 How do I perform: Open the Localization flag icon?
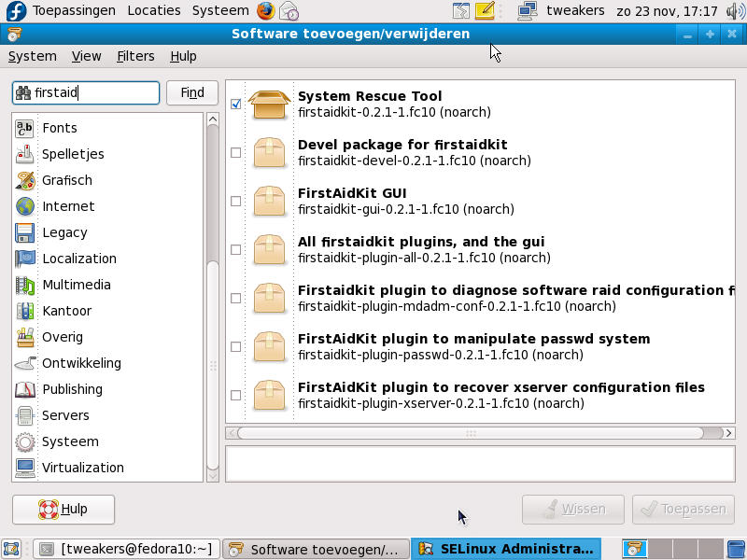tap(24, 259)
